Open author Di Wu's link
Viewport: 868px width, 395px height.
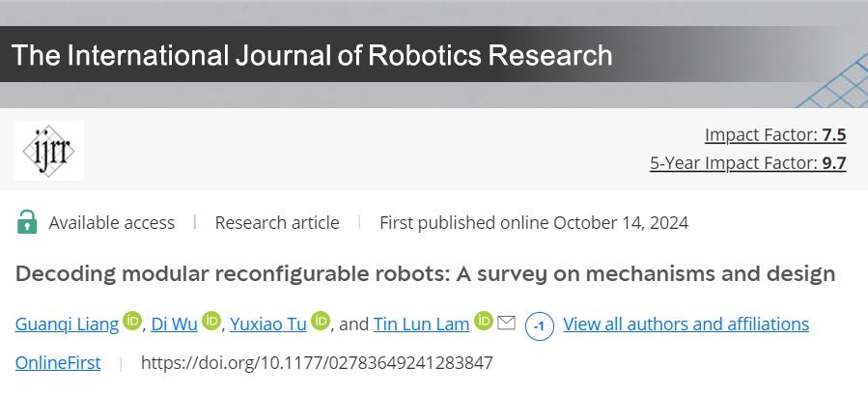(x=176, y=324)
